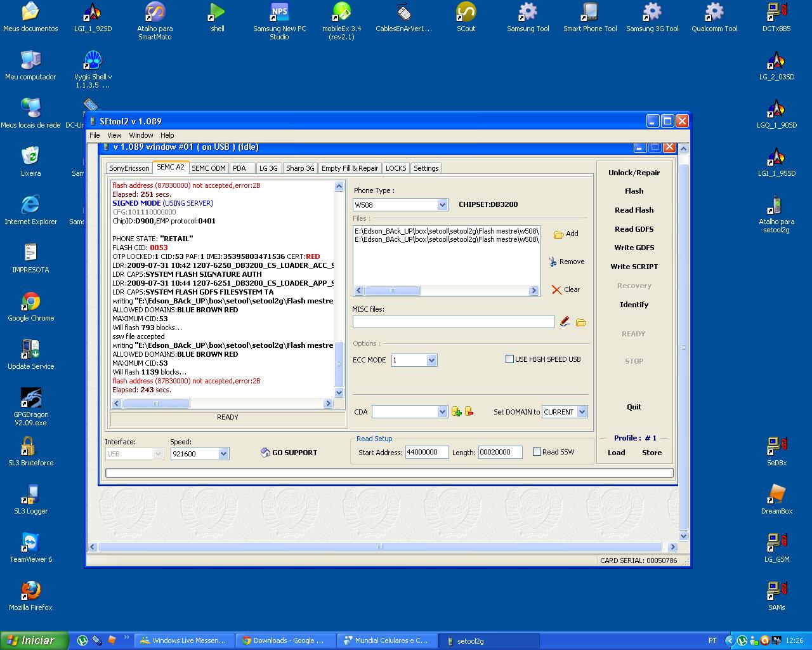Click the Load profile button
Screen dimensions: 812x650
coord(616,453)
